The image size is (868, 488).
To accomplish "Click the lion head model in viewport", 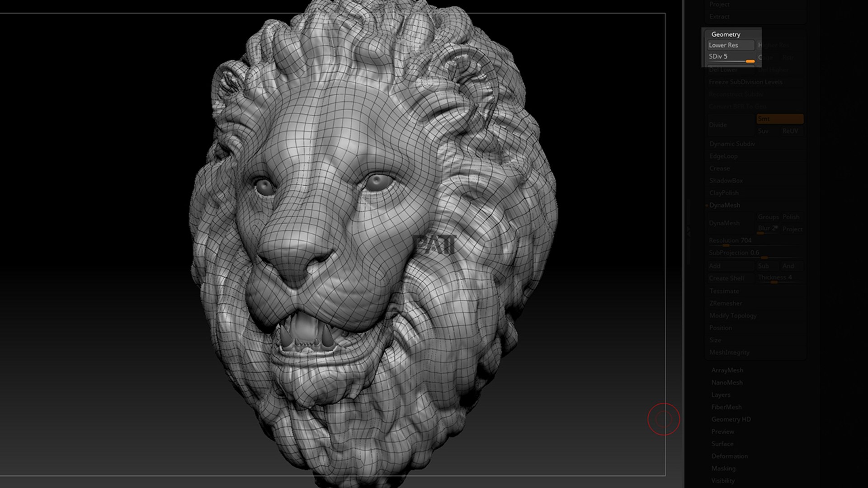I will (373, 244).
